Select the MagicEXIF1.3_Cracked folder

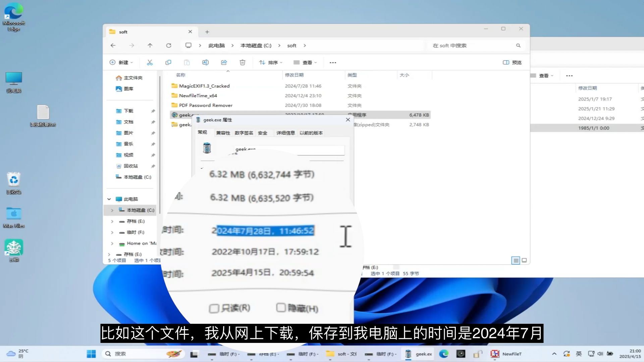(x=204, y=86)
